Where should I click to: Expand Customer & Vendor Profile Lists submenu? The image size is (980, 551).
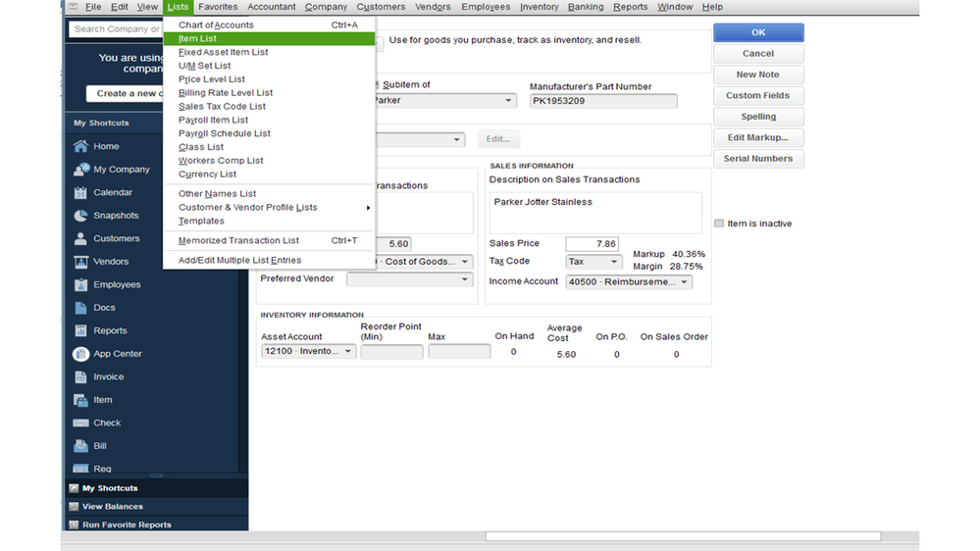pyautogui.click(x=270, y=208)
